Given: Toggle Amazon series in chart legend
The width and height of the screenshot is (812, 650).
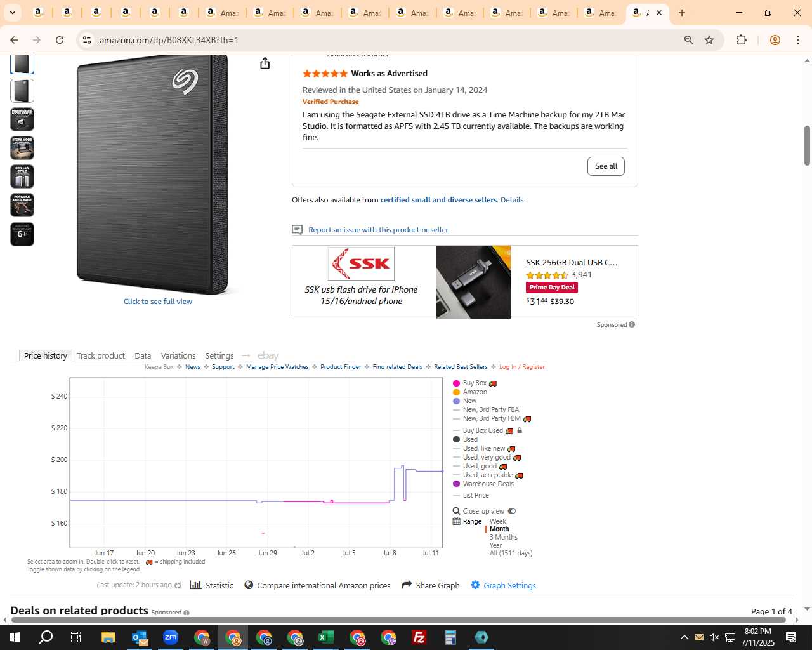Looking at the screenshot, I should pos(469,392).
